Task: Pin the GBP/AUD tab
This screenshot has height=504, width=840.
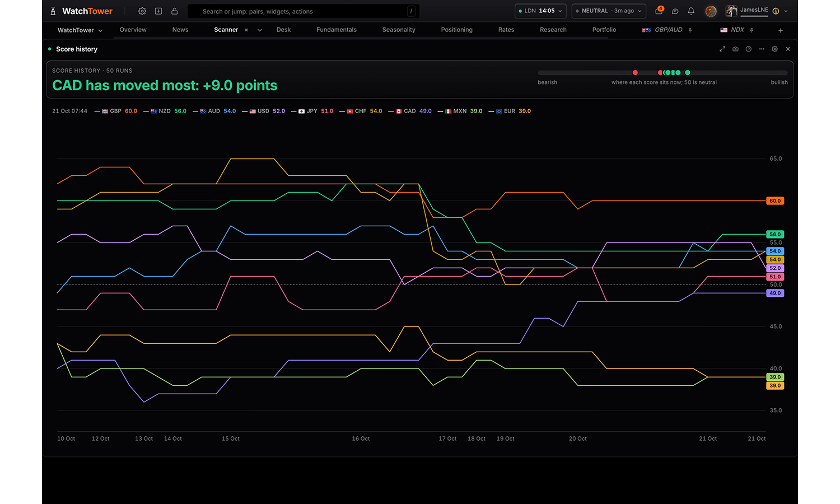Action: pyautogui.click(x=690, y=30)
